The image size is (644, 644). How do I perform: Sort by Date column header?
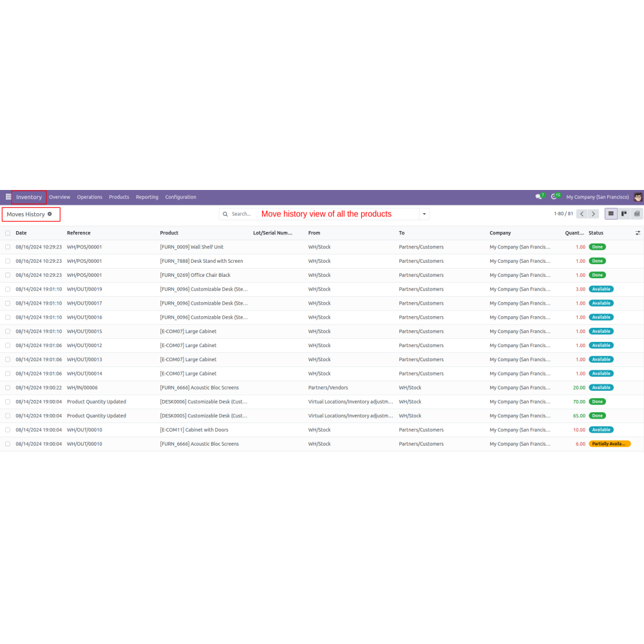pyautogui.click(x=21, y=233)
